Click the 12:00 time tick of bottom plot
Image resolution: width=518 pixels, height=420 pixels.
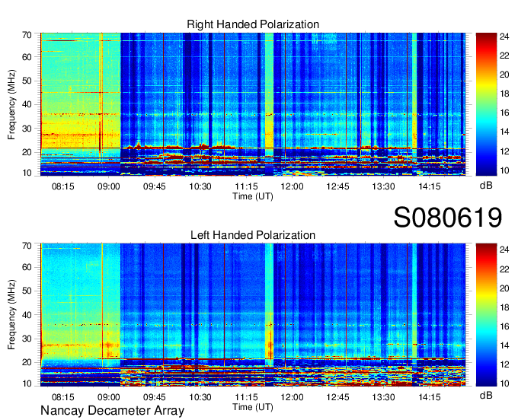pos(292,397)
